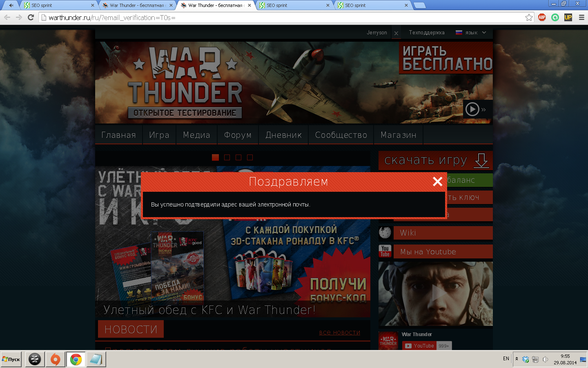Click the network tray icon
Viewport: 588px width, 368px height.
[535, 359]
